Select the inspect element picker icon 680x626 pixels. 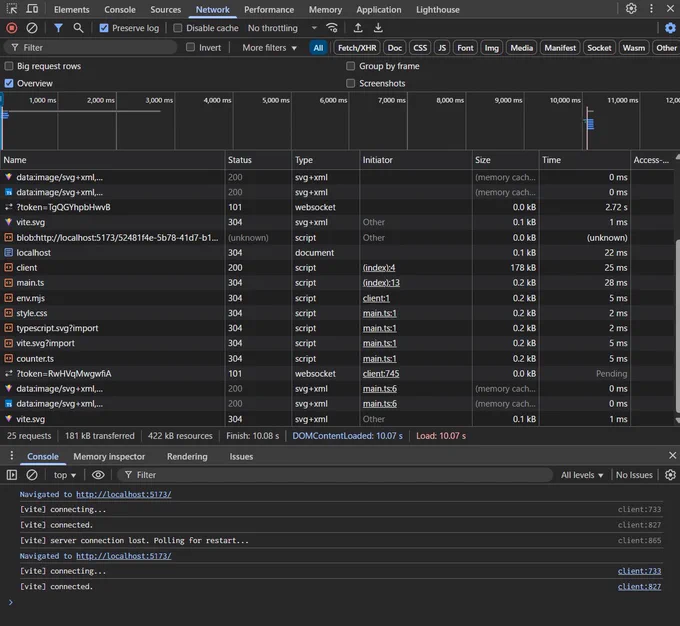12,9
